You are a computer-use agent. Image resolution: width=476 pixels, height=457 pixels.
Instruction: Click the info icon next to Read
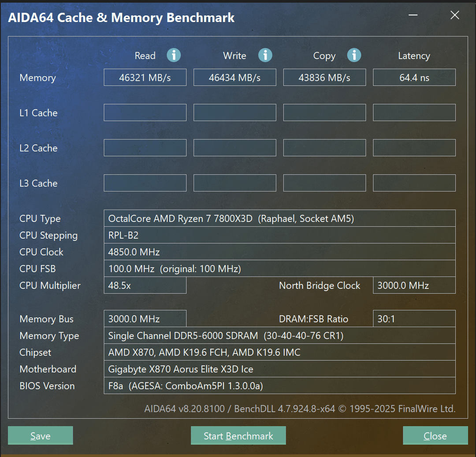point(174,55)
